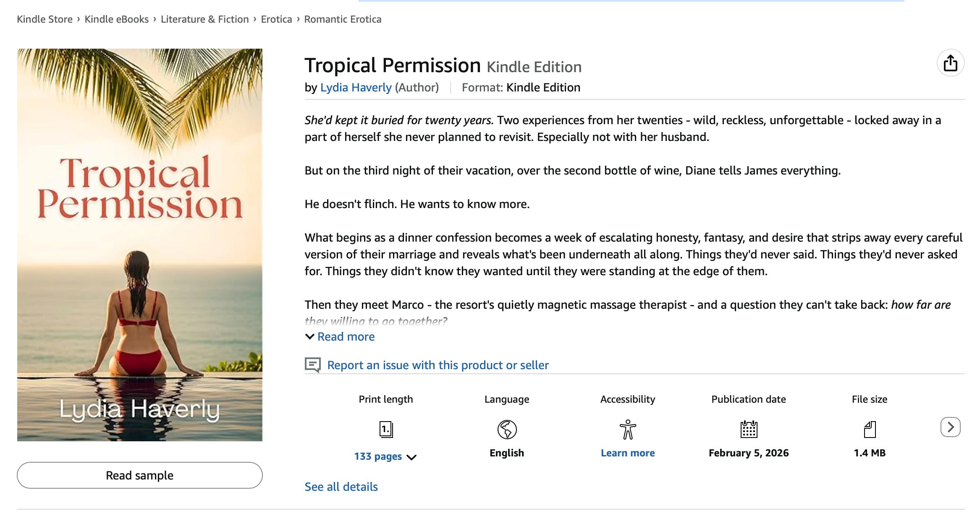Click the accessibility figure icon
The height and width of the screenshot is (521, 980).
click(628, 429)
